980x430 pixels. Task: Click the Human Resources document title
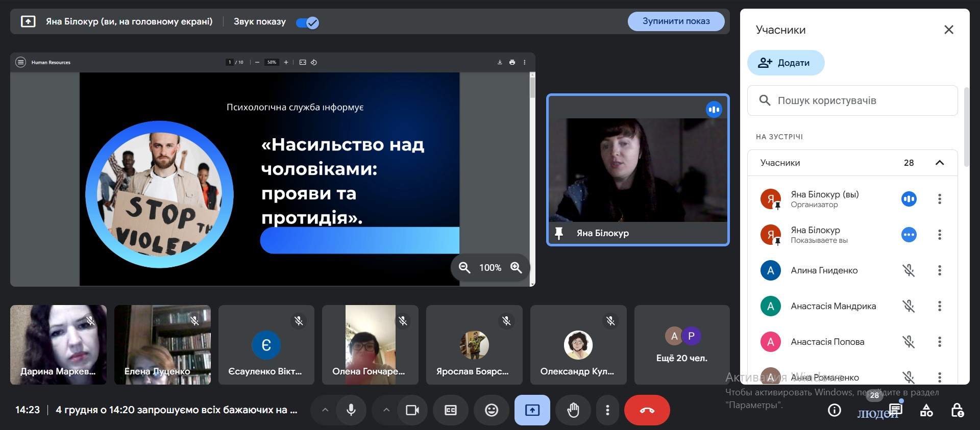coord(51,62)
